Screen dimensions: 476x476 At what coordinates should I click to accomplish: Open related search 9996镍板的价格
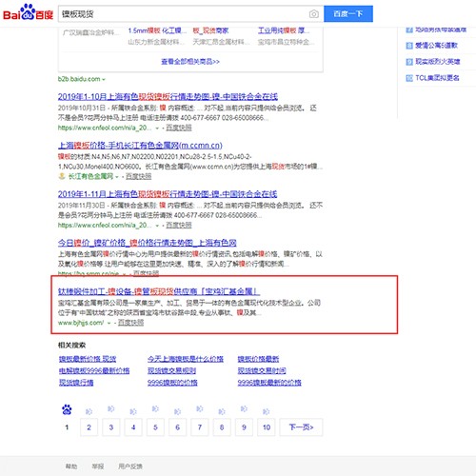[172, 383]
